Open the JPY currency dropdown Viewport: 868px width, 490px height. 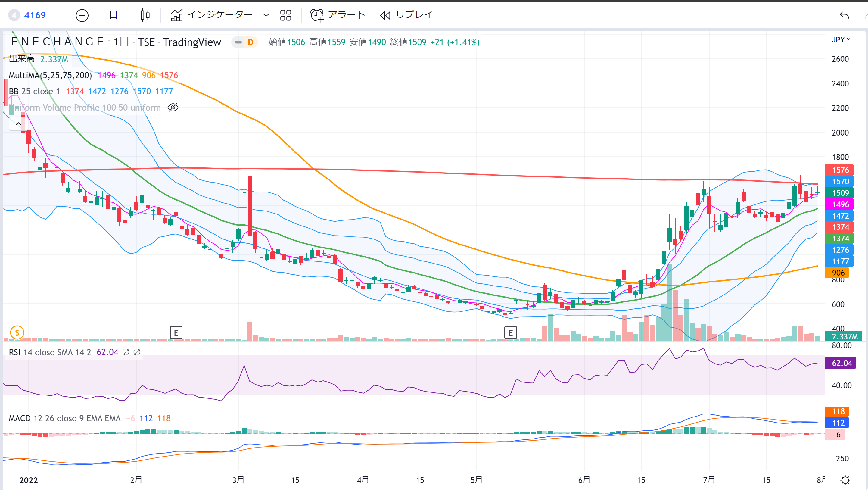841,40
